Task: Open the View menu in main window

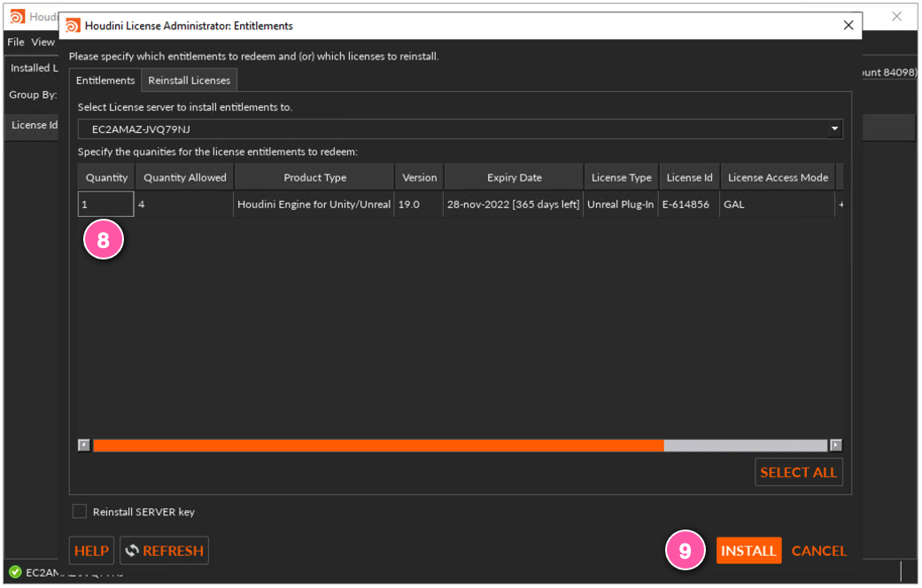Action: tap(43, 42)
